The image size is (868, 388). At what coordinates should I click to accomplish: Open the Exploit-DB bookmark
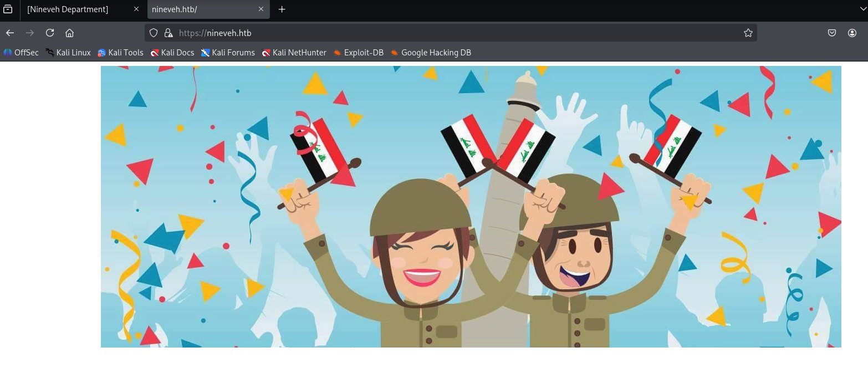pos(358,53)
